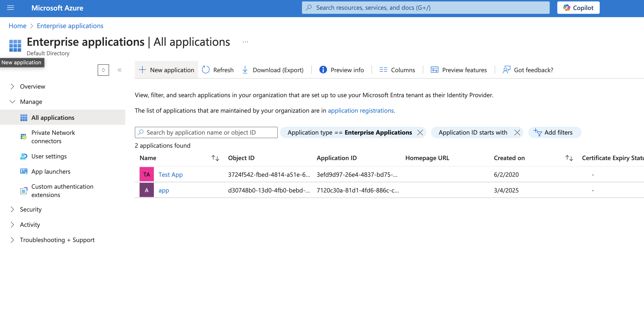Open the Columns chooser
The width and height of the screenshot is (644, 324).
pos(397,70)
